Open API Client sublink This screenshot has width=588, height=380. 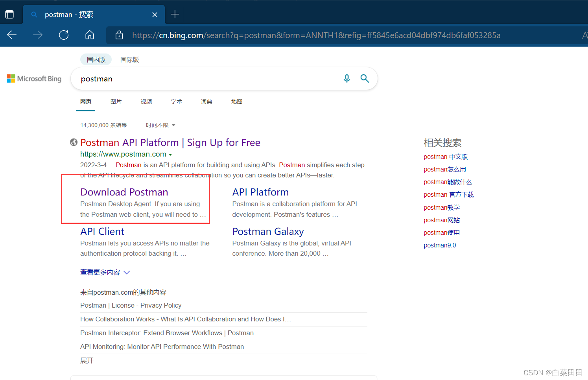pos(102,231)
